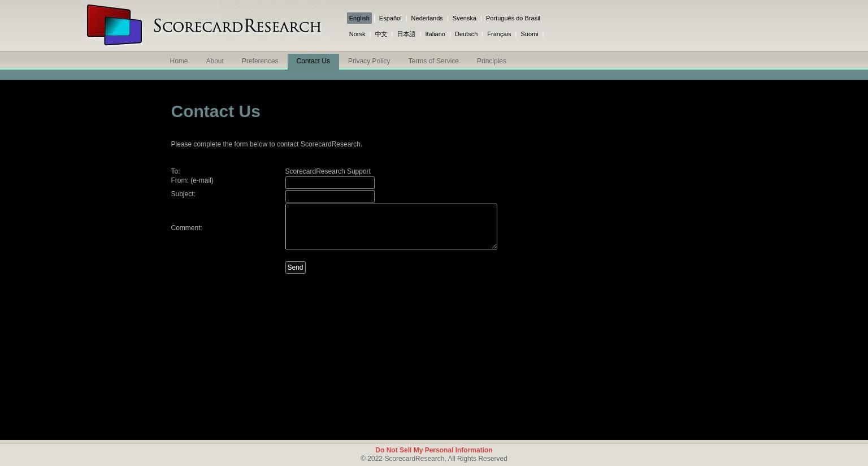This screenshot has width=868, height=466.
Task: Click the 'ScorecardResearch Support' recipient text
Action: pyautogui.click(x=328, y=171)
